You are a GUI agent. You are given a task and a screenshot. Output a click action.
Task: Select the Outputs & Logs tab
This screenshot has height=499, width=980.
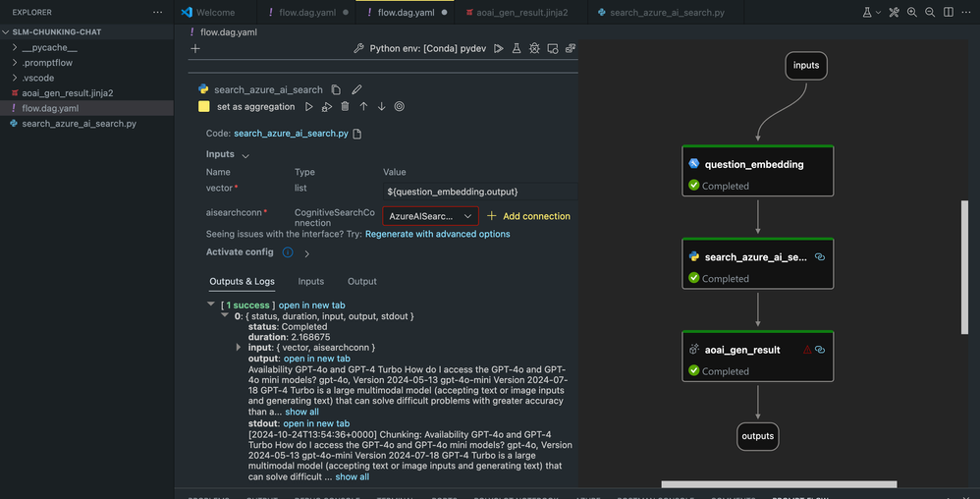point(242,281)
